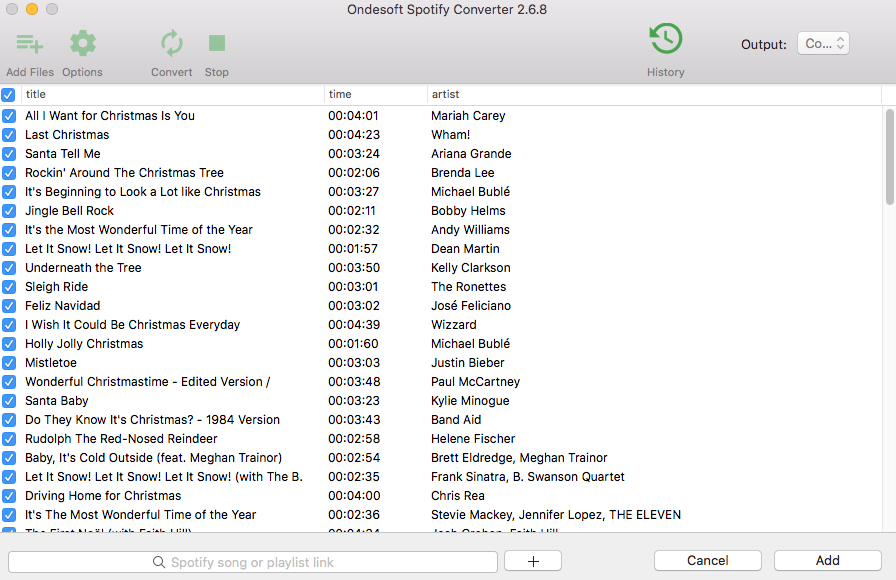Start conversion with the Convert icon

pos(171,43)
